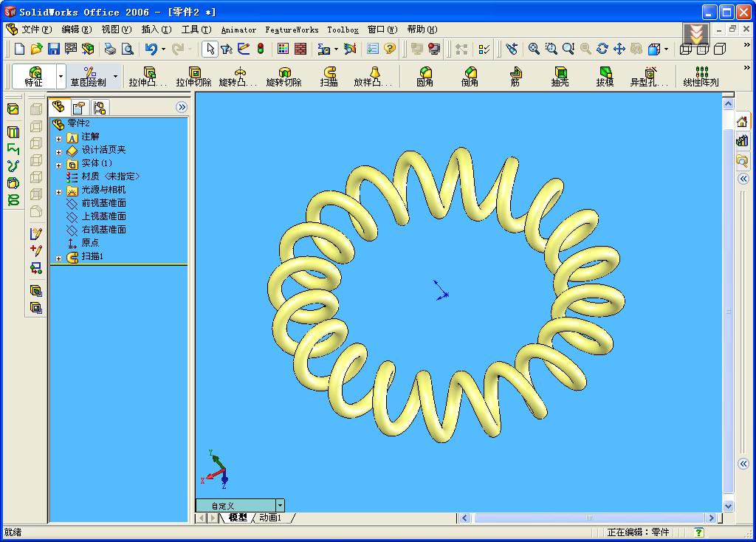This screenshot has width=756, height=542.
Task: Save the part with floppy disk icon
Action: pyautogui.click(x=53, y=49)
